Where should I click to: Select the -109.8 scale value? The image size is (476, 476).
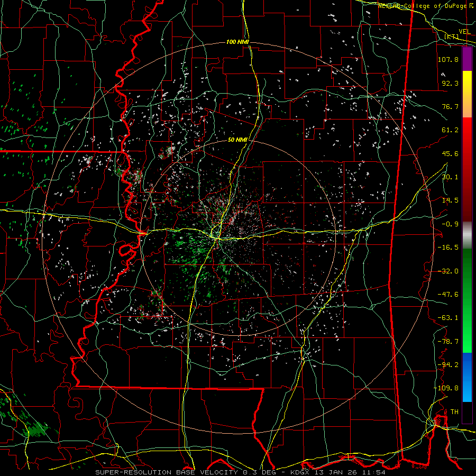[x=446, y=388]
